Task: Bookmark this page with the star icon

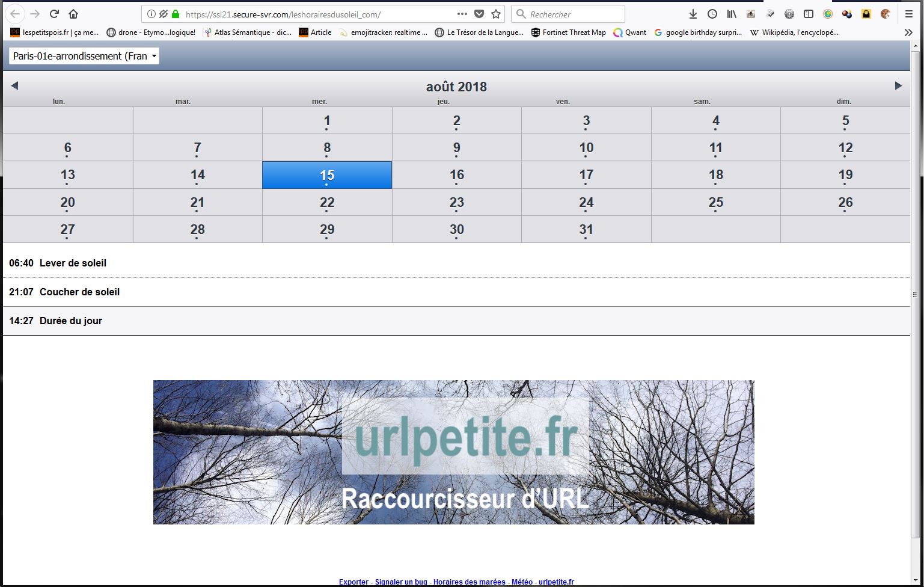Action: (496, 14)
